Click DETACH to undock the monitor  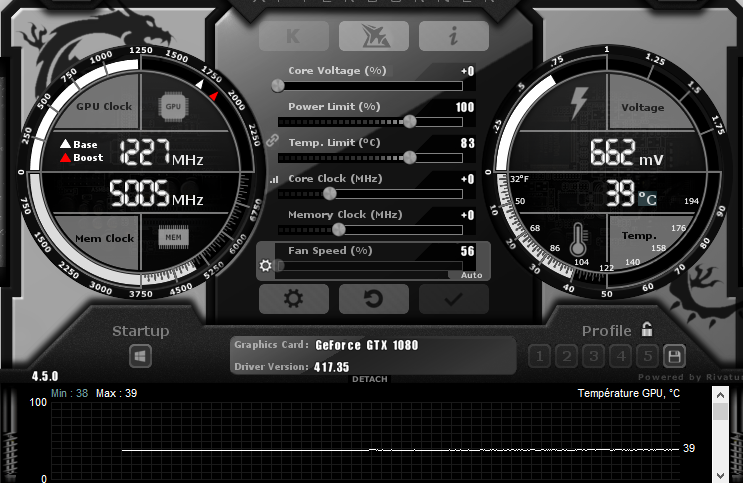point(369,380)
